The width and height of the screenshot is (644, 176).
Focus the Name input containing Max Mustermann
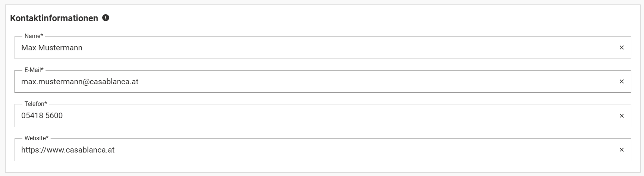[x=298, y=48]
